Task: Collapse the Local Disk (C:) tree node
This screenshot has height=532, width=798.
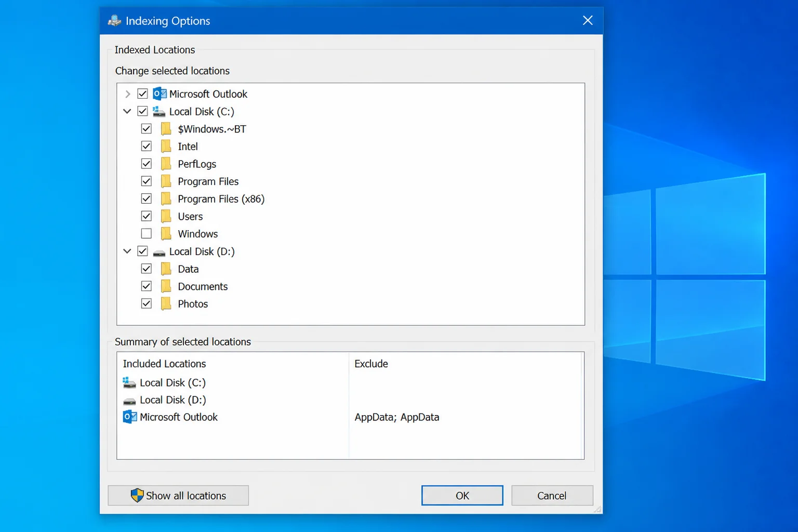Action: pos(127,111)
